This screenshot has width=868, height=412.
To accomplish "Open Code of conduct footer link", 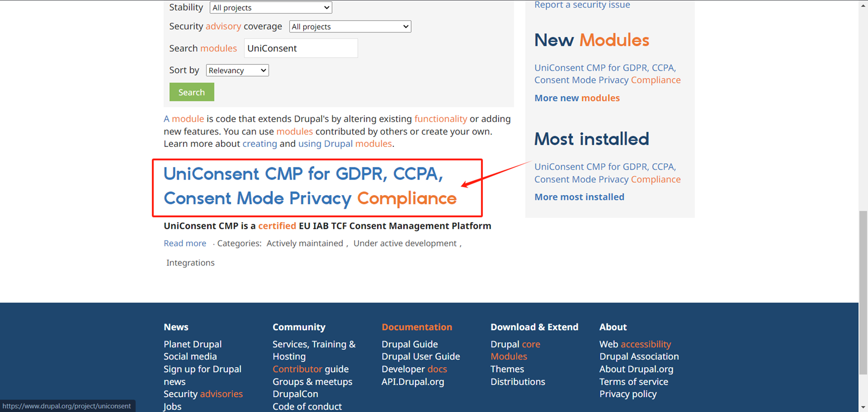I will coord(307,407).
